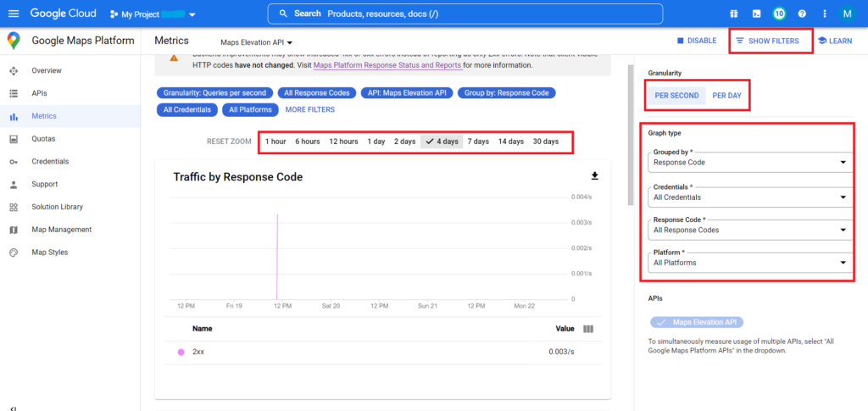
Task: Open the hamburger navigation menu
Action: coord(14,14)
